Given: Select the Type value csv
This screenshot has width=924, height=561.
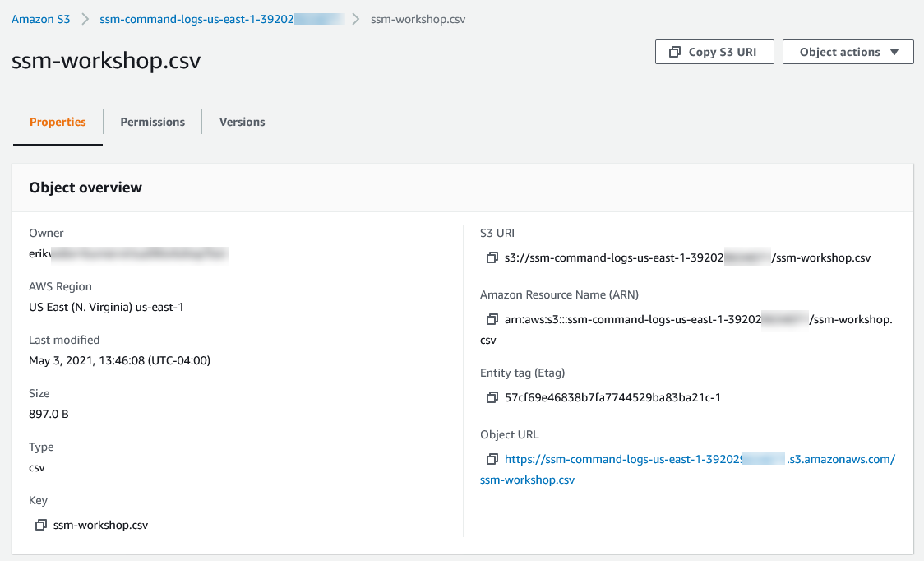Looking at the screenshot, I should [x=37, y=468].
